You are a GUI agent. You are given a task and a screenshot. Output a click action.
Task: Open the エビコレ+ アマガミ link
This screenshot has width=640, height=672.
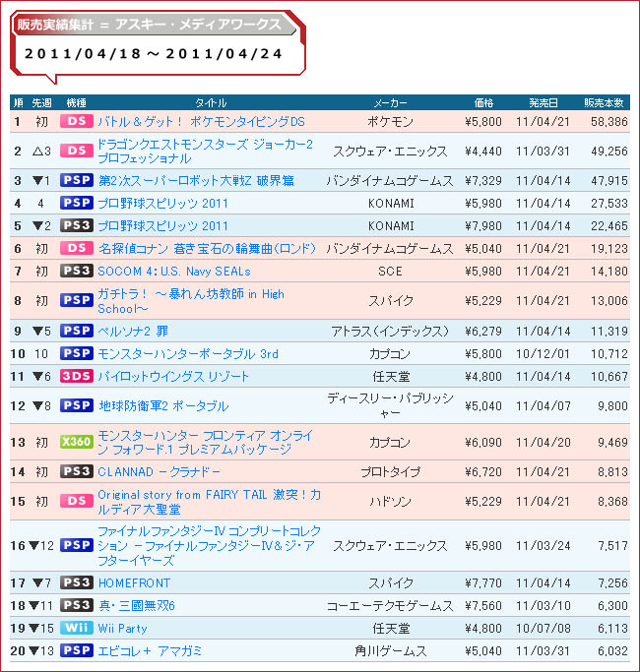coord(150,651)
